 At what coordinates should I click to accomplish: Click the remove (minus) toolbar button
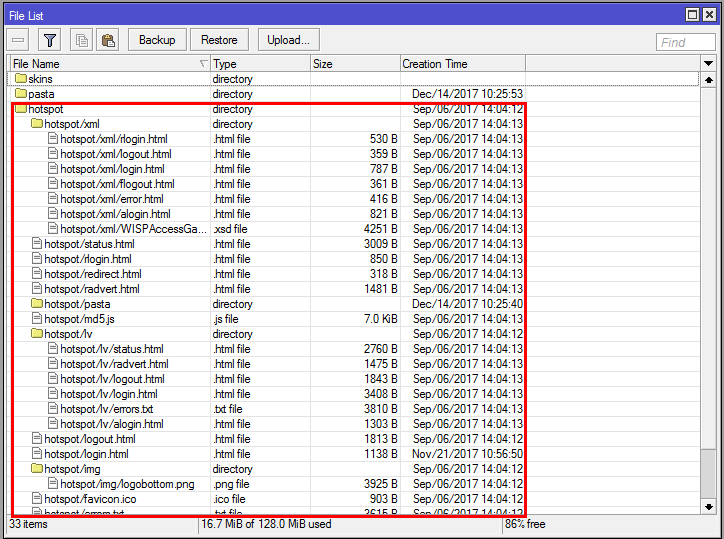[18, 40]
